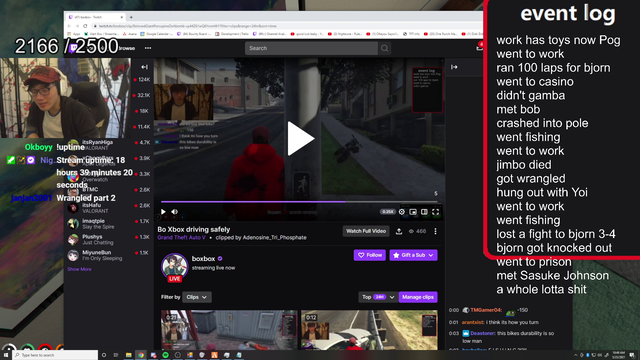The width and height of the screenshot is (640, 360).
Task: Switch to Chrome on the taskbar
Action: 141,355
